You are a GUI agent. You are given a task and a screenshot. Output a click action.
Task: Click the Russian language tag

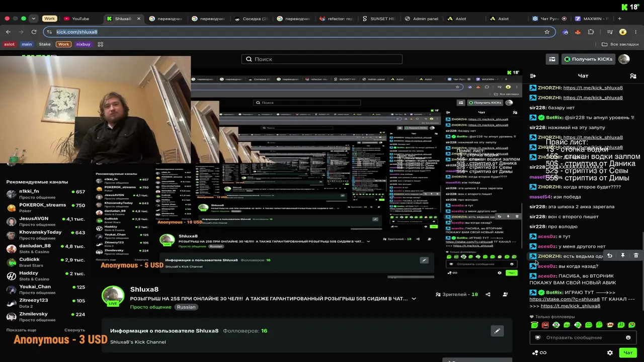186,307
